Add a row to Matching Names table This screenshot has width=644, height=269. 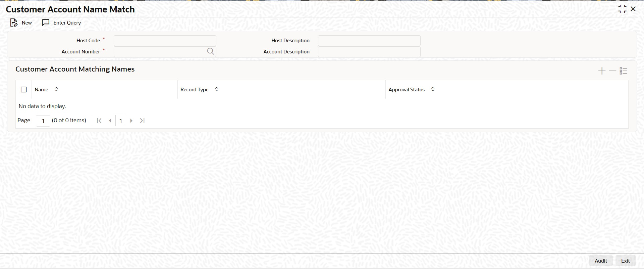pyautogui.click(x=602, y=71)
